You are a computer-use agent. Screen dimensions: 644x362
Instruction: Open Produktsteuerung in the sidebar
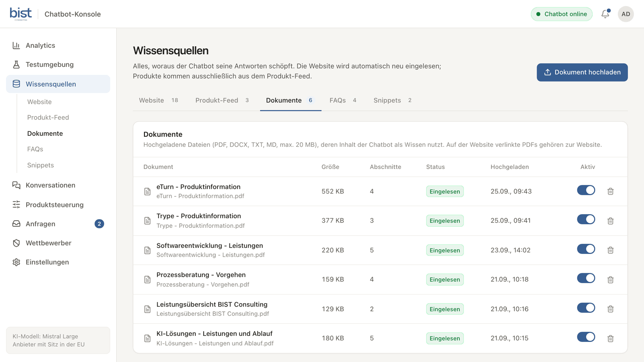[x=58, y=205]
